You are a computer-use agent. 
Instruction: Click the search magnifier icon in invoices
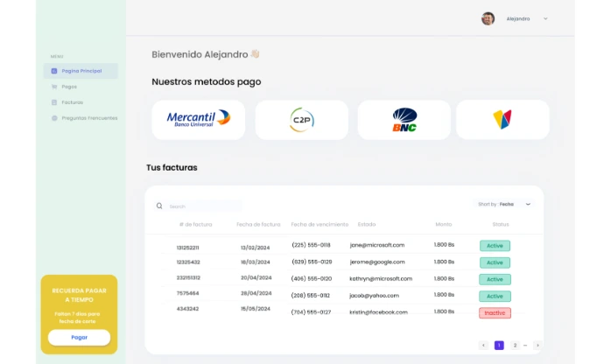click(159, 206)
